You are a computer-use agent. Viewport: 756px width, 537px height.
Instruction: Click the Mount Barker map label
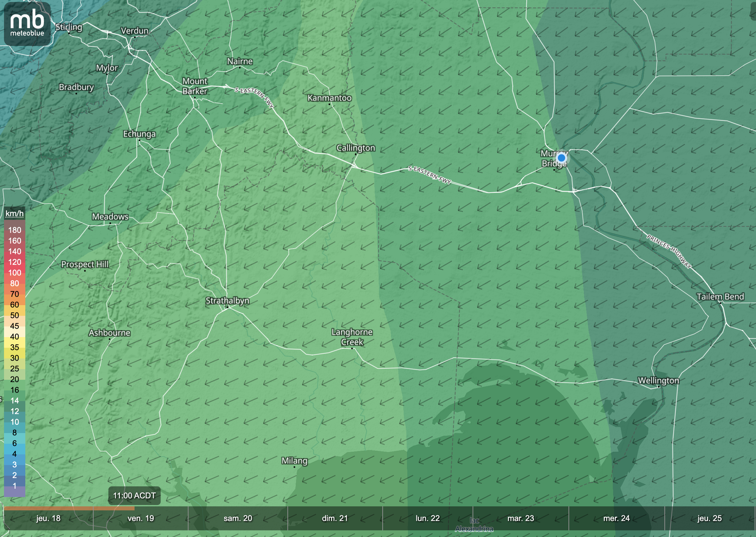[195, 86]
